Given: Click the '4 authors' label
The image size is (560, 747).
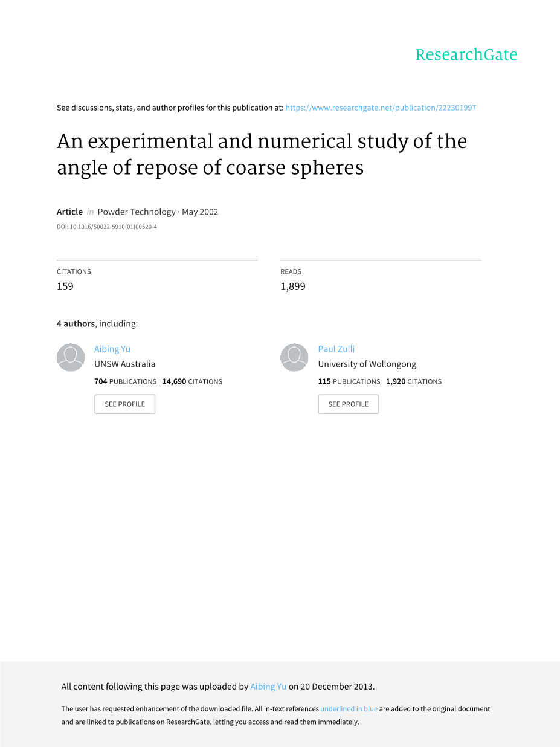Looking at the screenshot, I should pyautogui.click(x=76, y=323).
